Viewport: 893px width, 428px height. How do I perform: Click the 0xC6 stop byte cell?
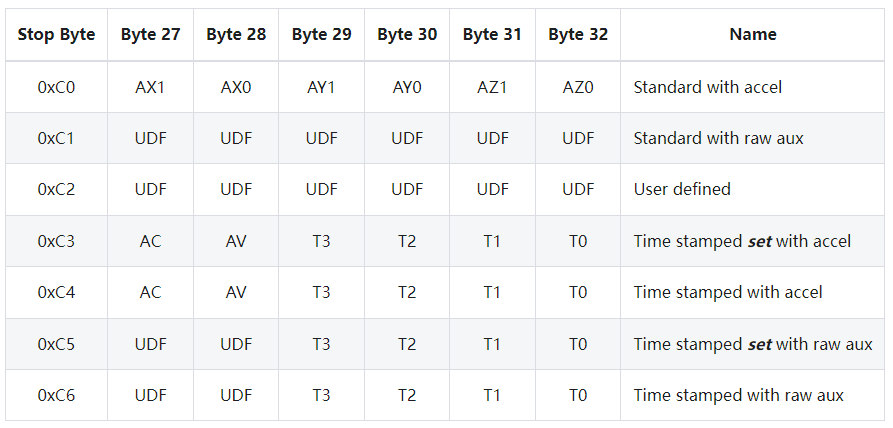pos(56,395)
